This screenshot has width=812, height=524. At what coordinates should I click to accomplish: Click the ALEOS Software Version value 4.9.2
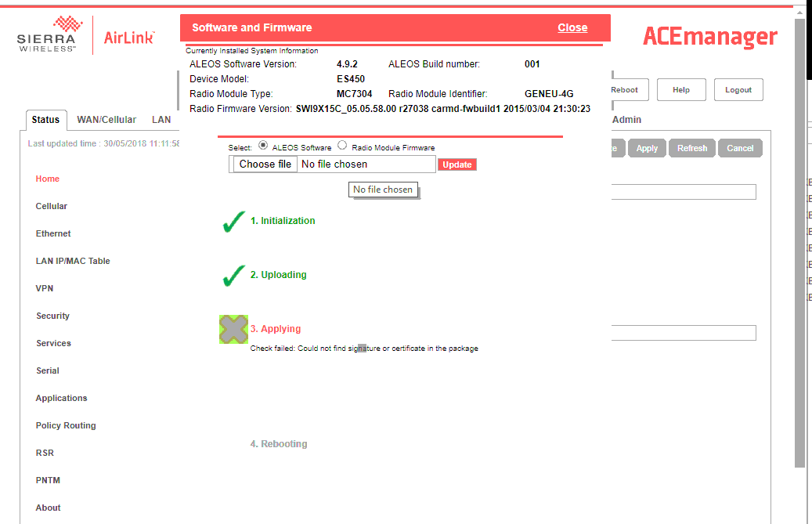[x=347, y=64]
